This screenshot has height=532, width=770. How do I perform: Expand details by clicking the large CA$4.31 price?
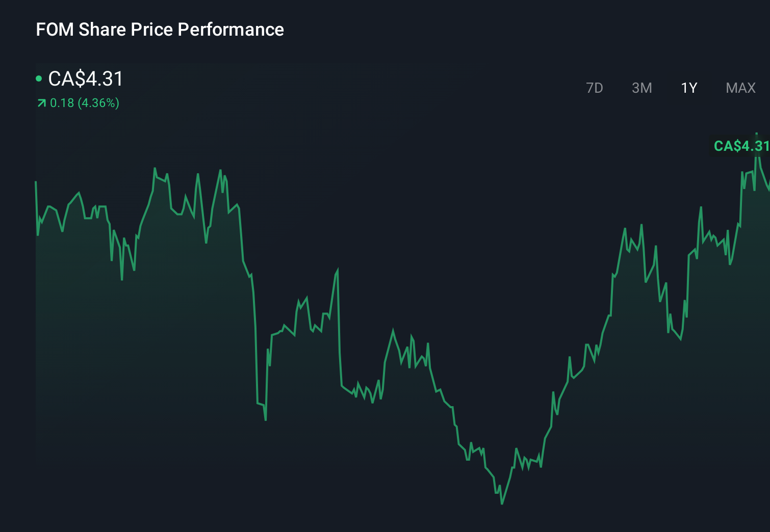(85, 79)
